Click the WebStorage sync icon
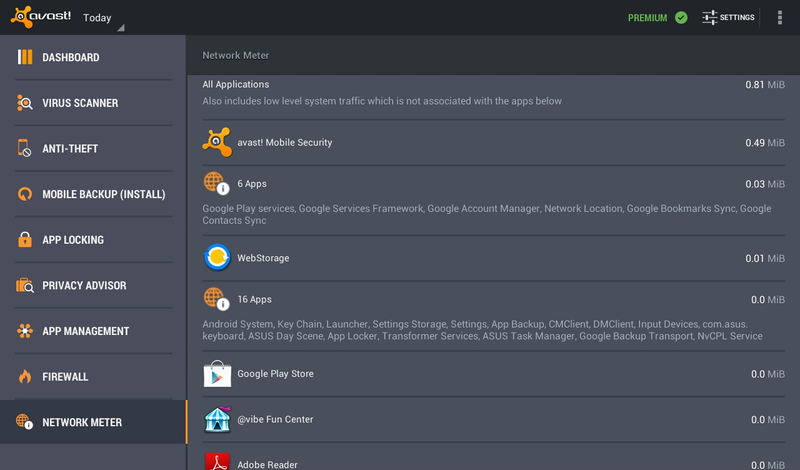The image size is (800, 470). coord(217,257)
